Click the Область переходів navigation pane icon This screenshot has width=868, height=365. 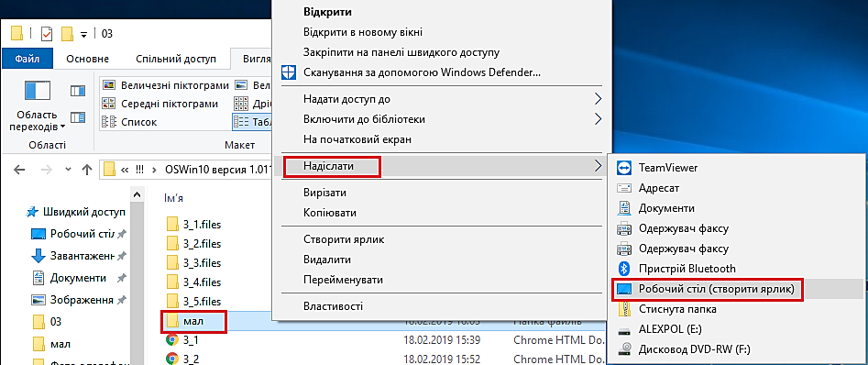(38, 90)
